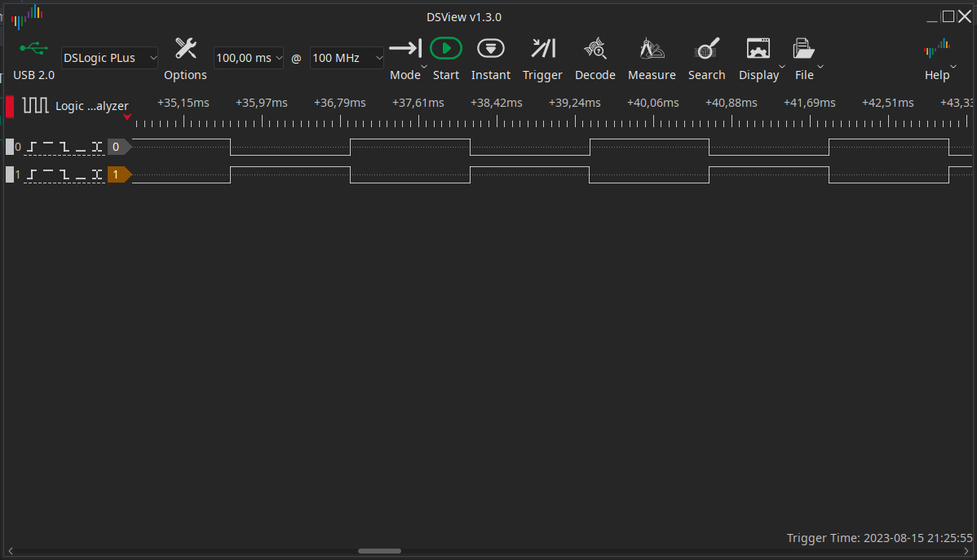Viewport: 977px width, 560px height.
Task: Set rising edge trigger on channel 0
Action: pos(30,147)
